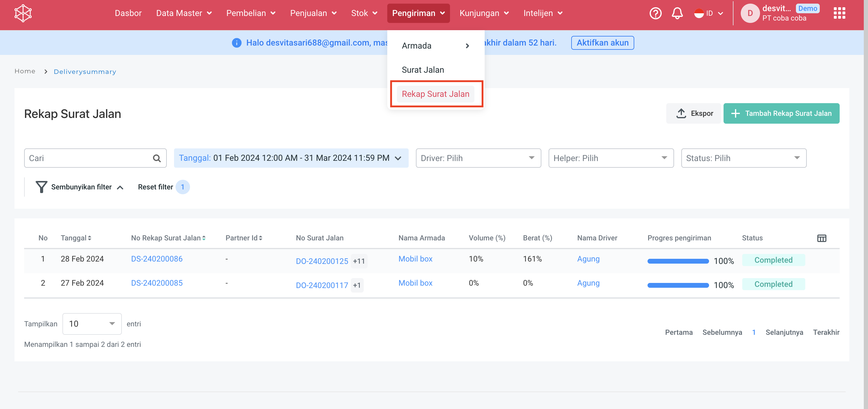The height and width of the screenshot is (409, 868).
Task: Sort by No Rekap Surat Jalan
Action: [x=168, y=238]
